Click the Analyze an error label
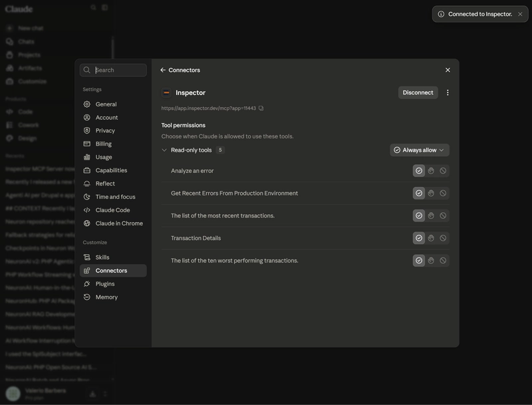 coord(192,171)
